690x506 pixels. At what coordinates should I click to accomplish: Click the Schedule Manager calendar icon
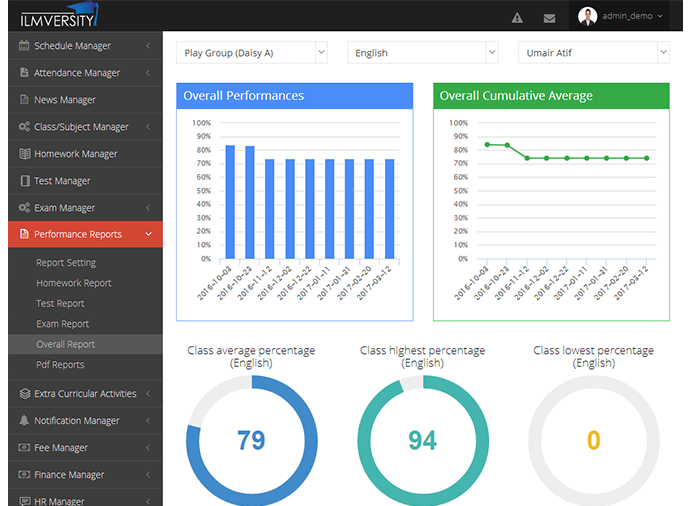[x=24, y=45]
